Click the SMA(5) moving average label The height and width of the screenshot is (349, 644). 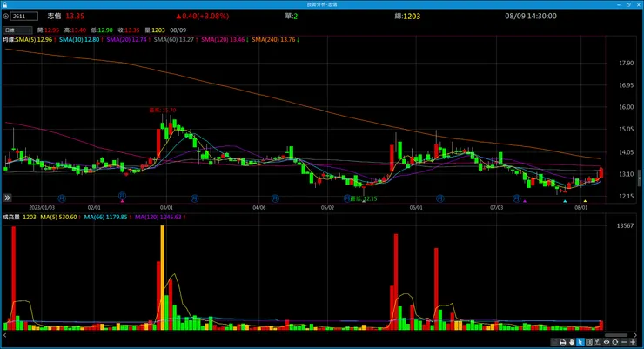click(x=34, y=40)
